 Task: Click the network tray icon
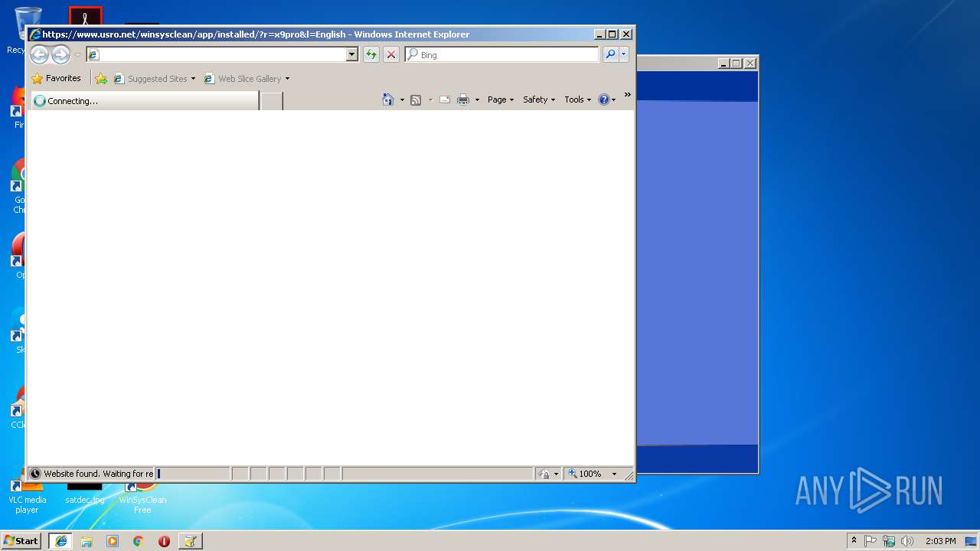click(x=889, y=541)
